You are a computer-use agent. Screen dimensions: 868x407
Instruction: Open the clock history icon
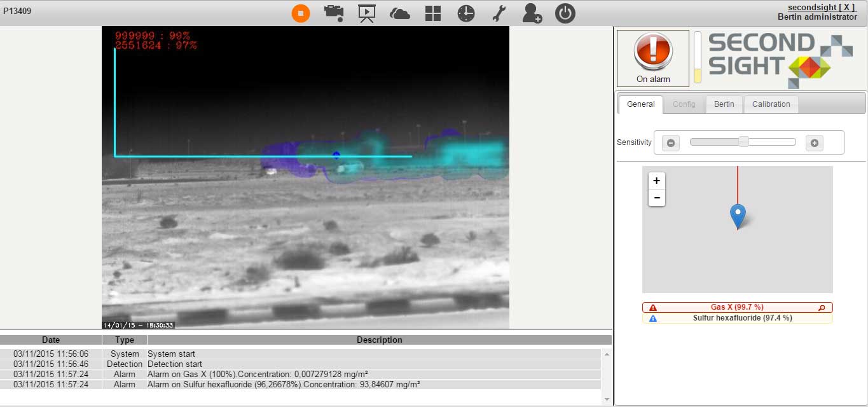466,13
